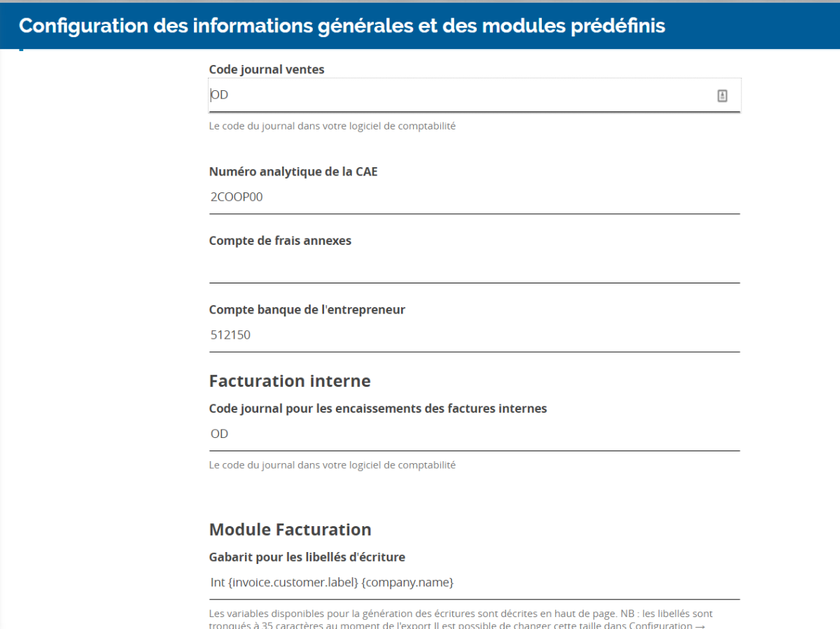Click the 'Code journal ventes' label

[x=267, y=69]
